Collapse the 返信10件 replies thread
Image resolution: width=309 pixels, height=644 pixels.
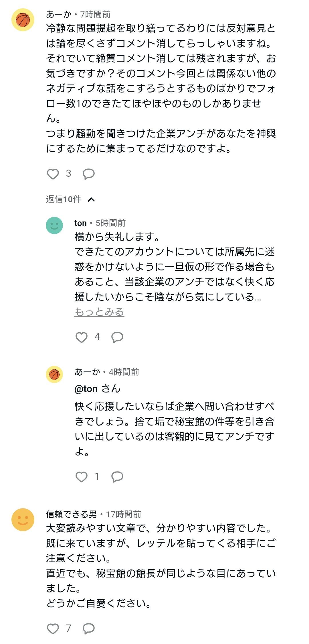coord(91,199)
